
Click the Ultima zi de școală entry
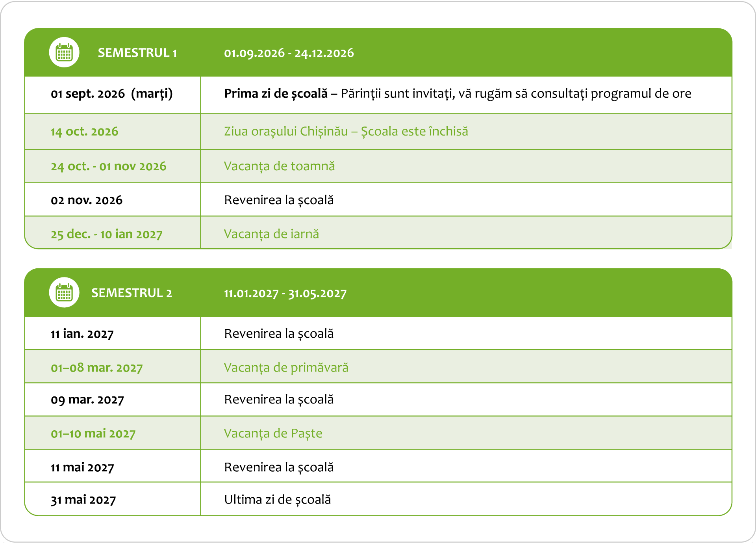tap(278, 500)
